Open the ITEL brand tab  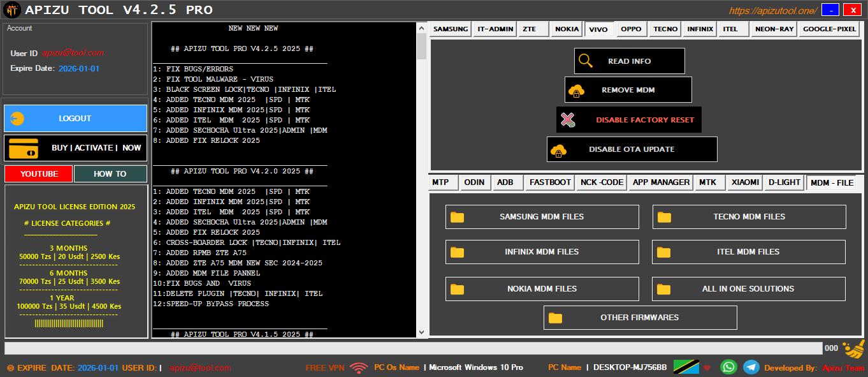click(x=734, y=29)
